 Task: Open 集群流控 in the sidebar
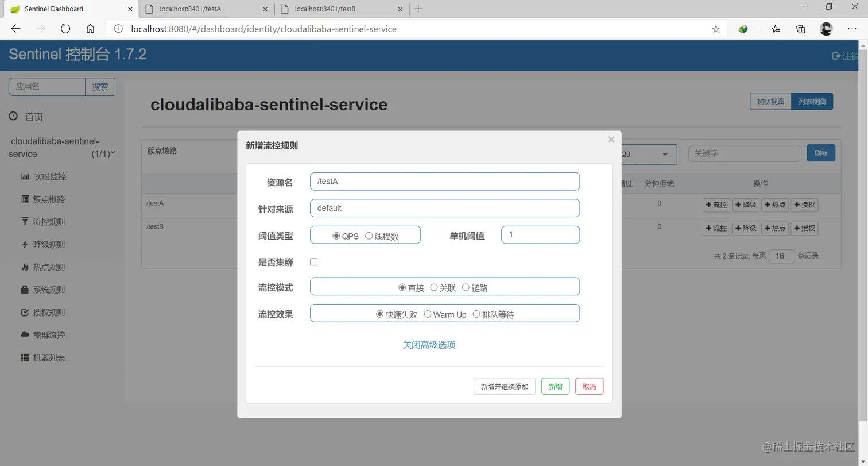click(x=43, y=335)
